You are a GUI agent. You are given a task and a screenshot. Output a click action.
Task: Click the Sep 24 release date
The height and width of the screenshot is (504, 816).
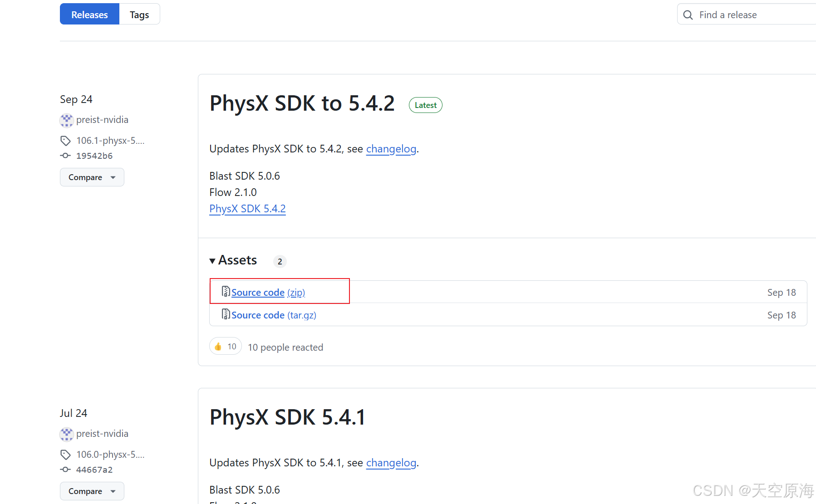coord(76,99)
